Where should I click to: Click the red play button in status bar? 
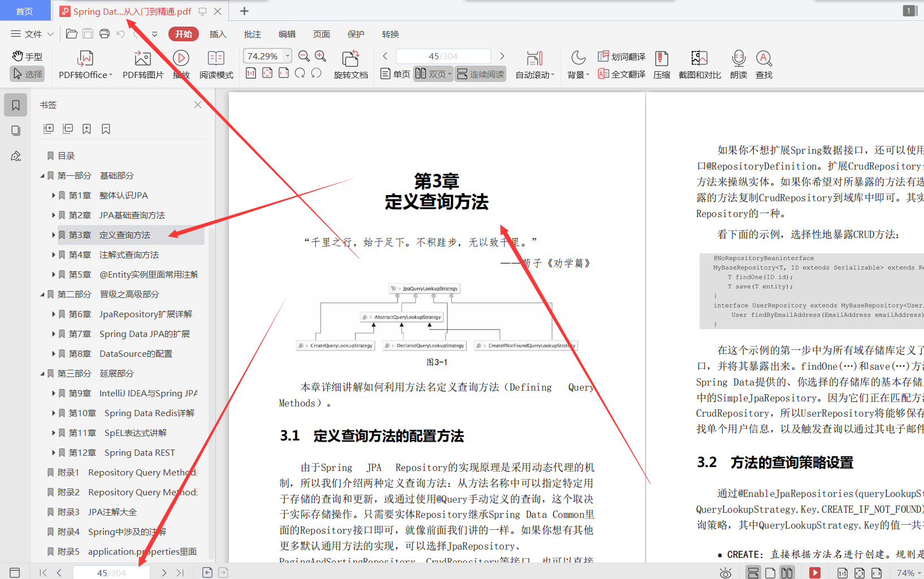tap(815, 573)
